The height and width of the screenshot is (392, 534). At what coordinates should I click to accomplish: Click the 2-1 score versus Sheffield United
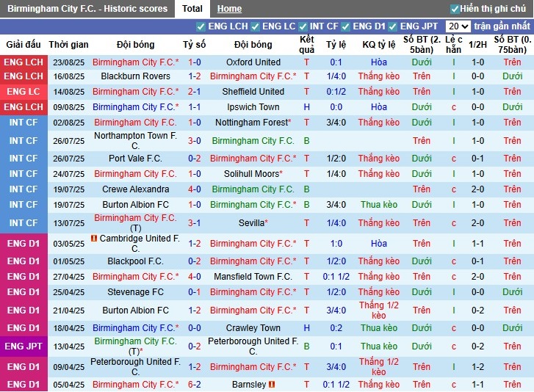pyautogui.click(x=195, y=92)
